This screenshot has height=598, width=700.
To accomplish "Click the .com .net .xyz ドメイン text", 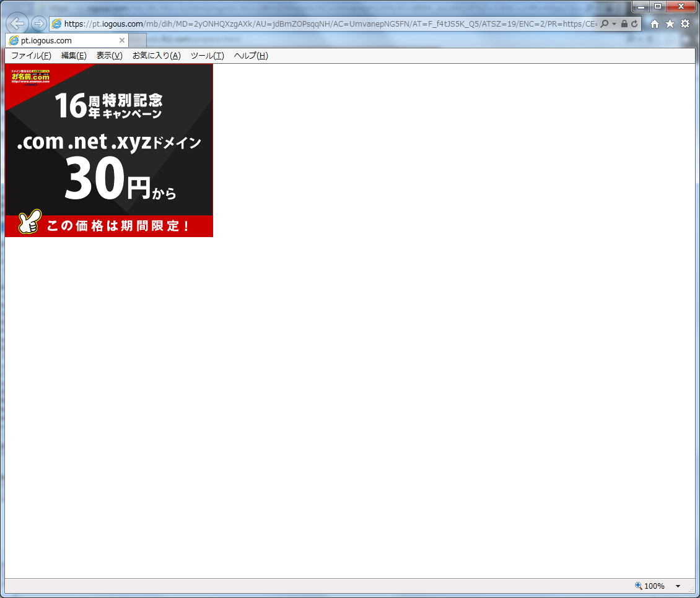I will pos(109,142).
